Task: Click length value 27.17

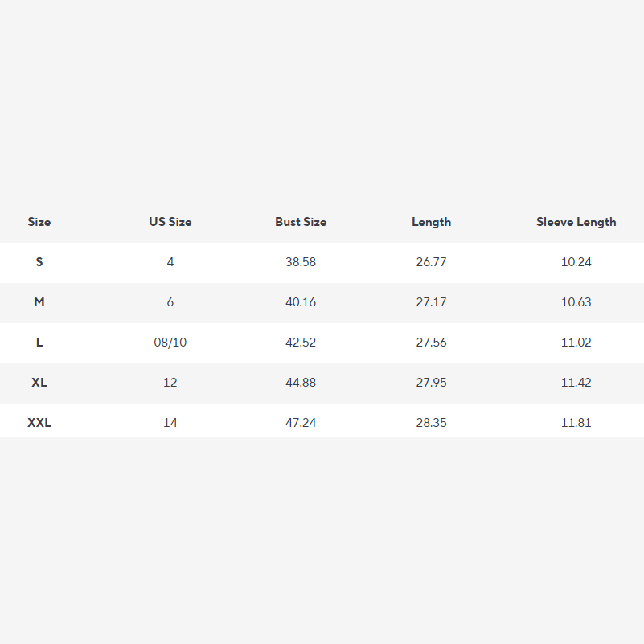Action: click(432, 302)
